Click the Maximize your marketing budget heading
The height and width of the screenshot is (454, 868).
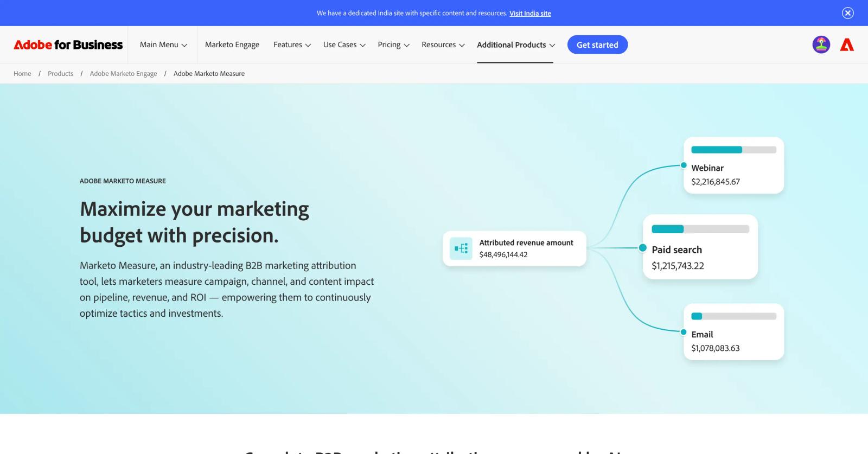(194, 222)
